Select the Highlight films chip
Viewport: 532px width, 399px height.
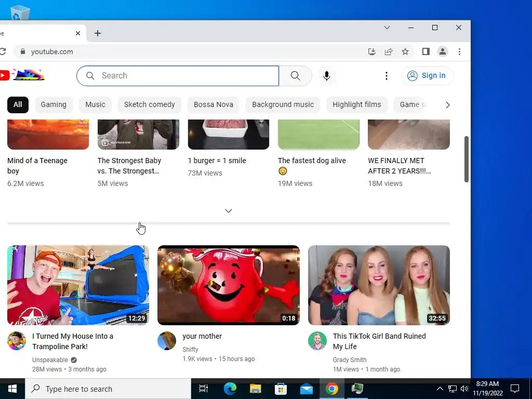point(356,104)
